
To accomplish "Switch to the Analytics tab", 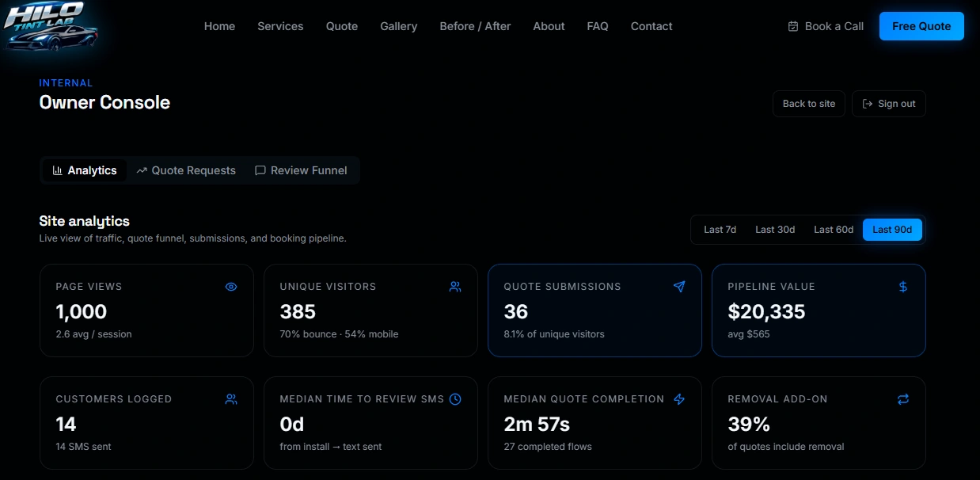I will point(85,170).
